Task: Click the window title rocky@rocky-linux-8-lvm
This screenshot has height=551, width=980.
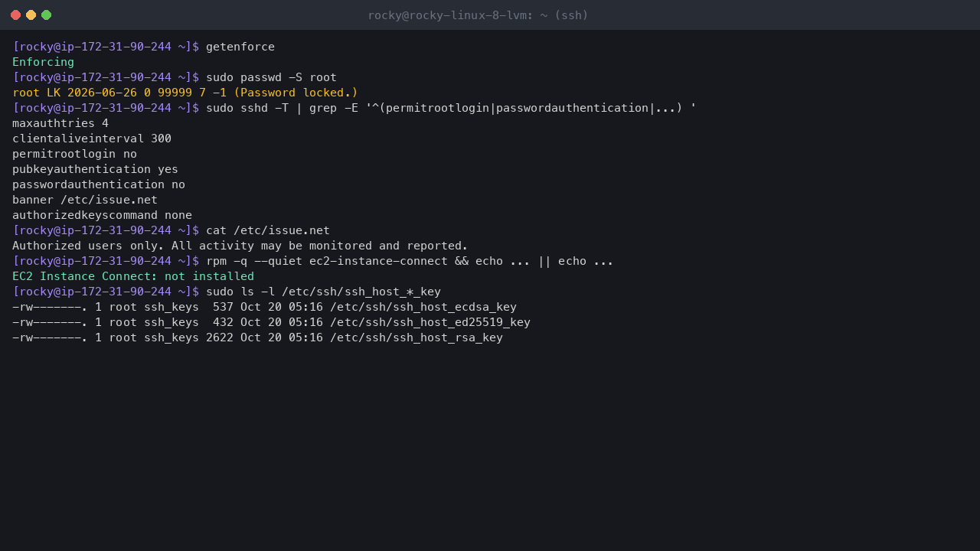Action: pyautogui.click(x=478, y=15)
